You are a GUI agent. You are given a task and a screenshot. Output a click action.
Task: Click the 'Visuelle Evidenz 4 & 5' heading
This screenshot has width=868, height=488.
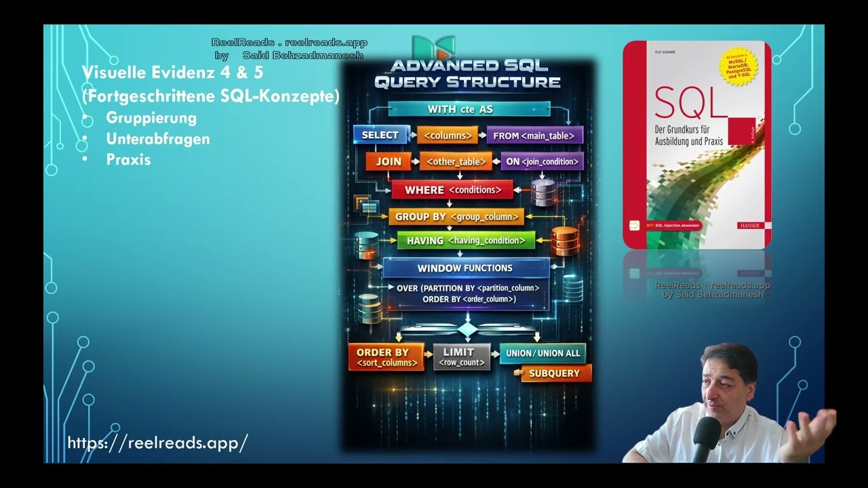point(172,73)
